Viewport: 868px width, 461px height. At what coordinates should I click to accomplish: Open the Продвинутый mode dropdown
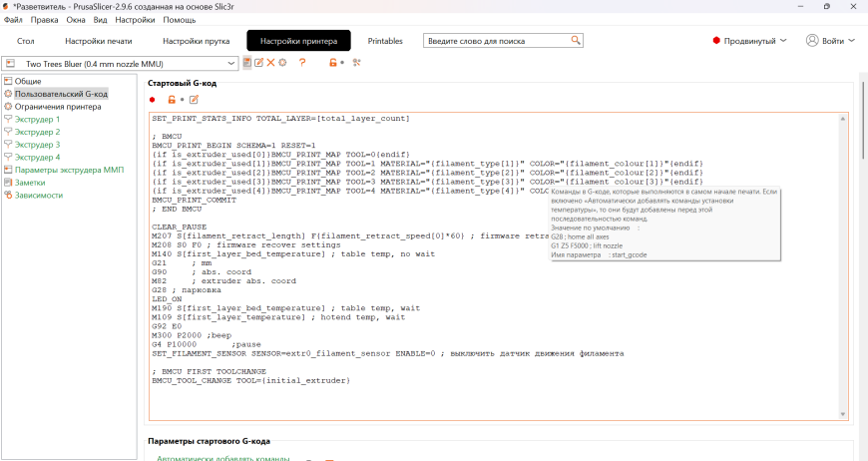749,40
